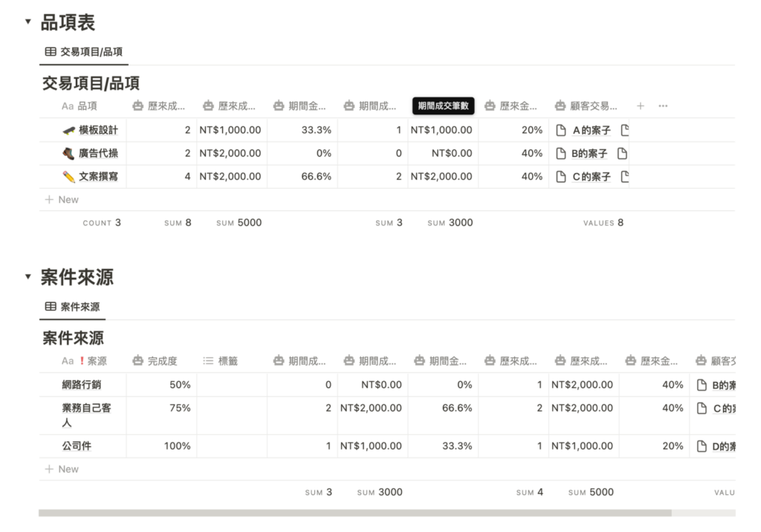The image size is (761, 532).
Task: Click the boot icon of 廣告代操
Action: point(68,153)
